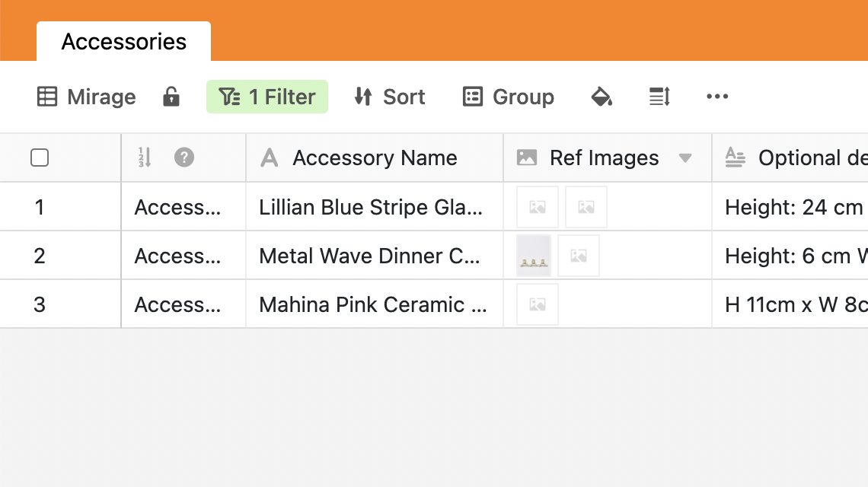Click the Sort button
Screen dimensions: 868x487
(x=389, y=97)
